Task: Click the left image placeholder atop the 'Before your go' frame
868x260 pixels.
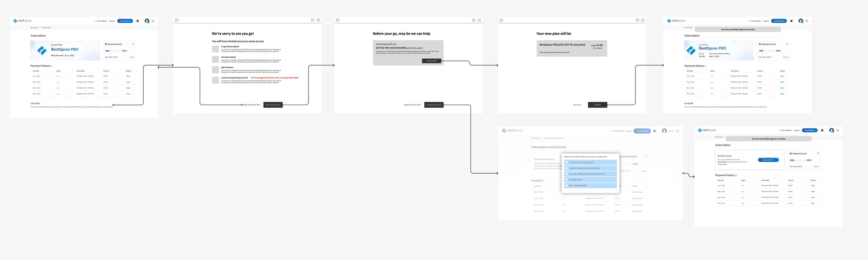Action: [337, 20]
